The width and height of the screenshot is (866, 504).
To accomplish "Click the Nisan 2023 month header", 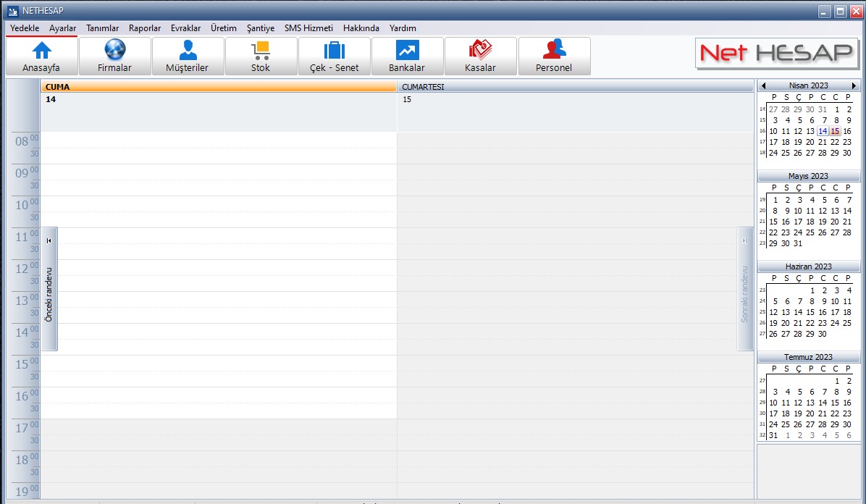I will 808,85.
